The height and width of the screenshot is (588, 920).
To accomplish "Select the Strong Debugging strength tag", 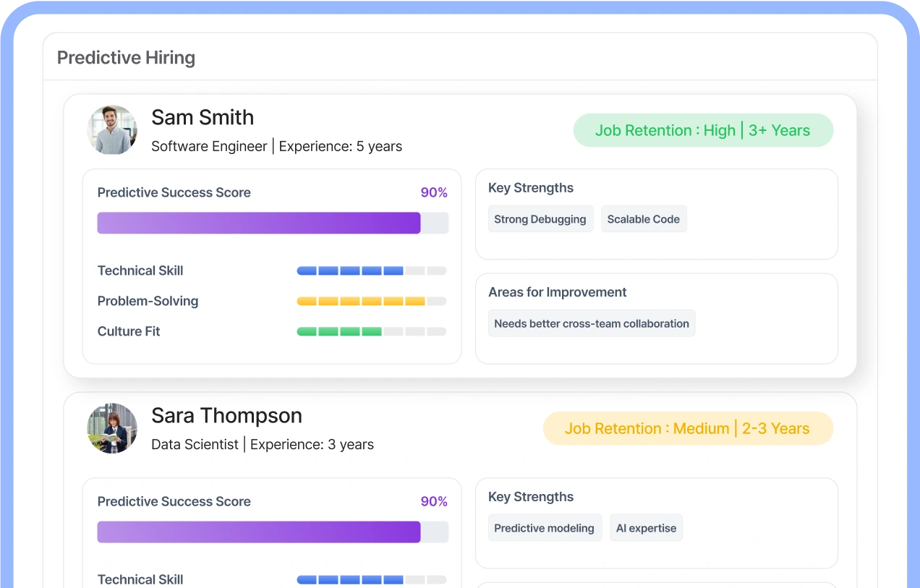I will 540,219.
